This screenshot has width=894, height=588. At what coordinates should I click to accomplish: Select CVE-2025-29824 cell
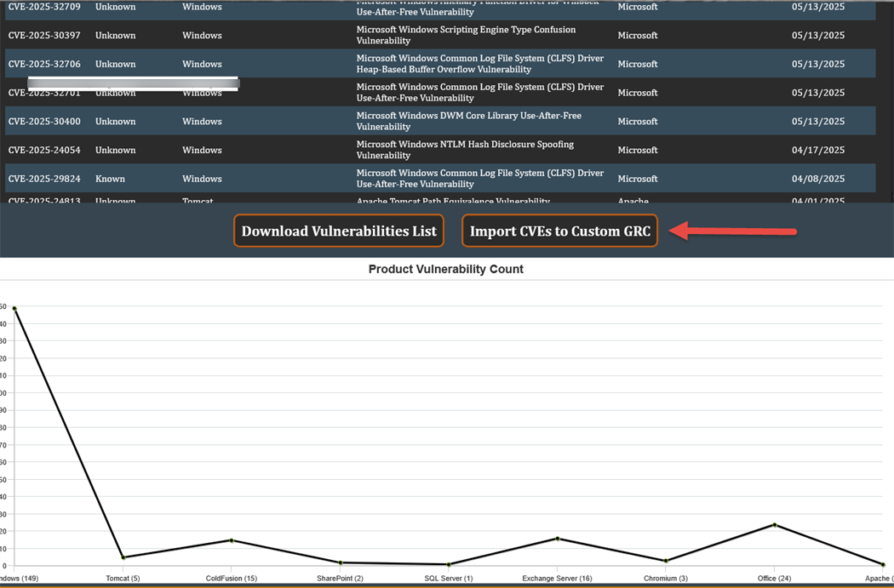click(44, 179)
